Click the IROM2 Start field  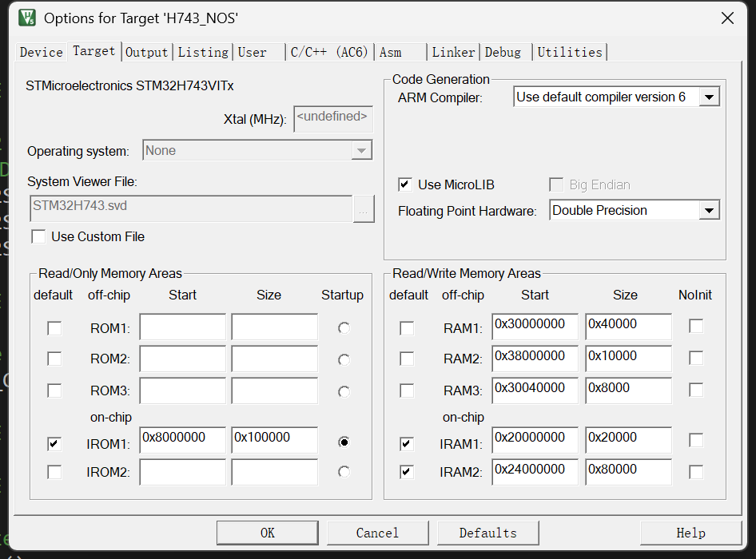183,472
